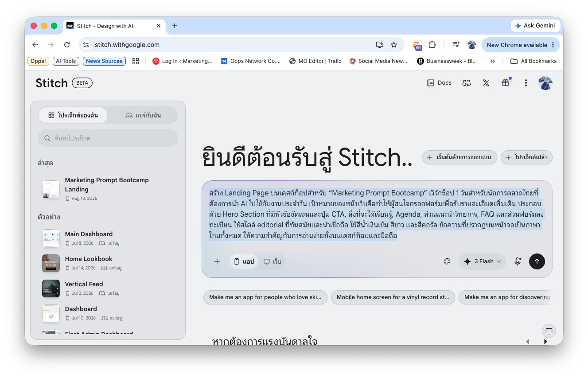This screenshot has height=378, width=588.
Task: Open MO Editor | Trello bookmark
Action: pos(315,61)
